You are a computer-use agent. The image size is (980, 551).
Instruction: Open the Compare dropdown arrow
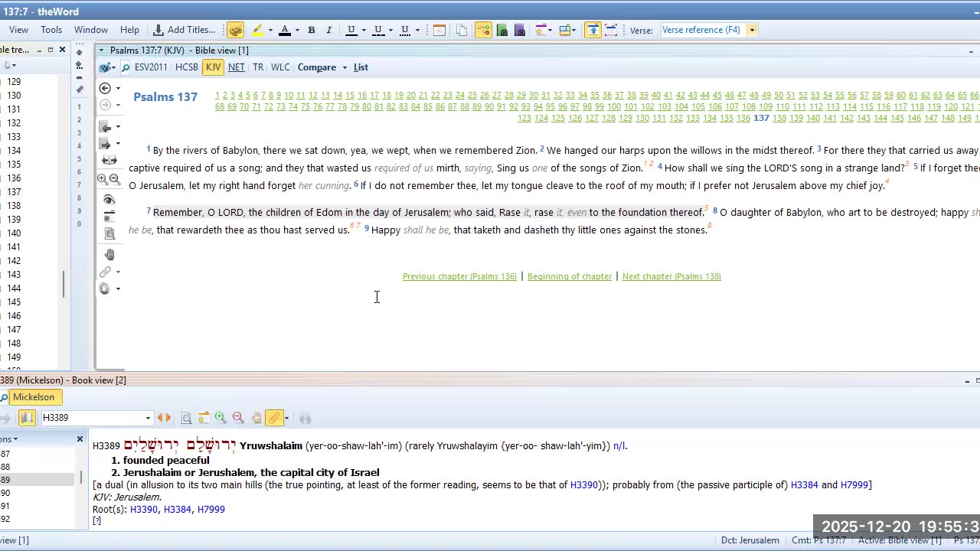coord(345,68)
